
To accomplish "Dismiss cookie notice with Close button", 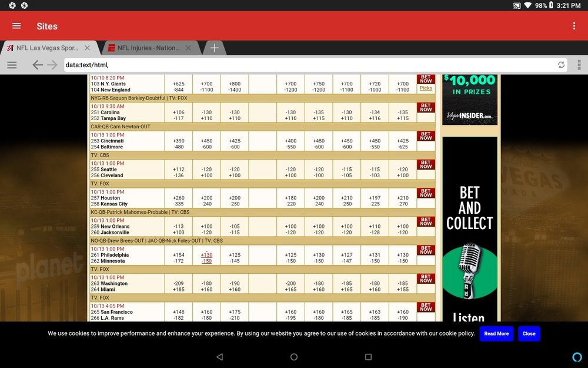I will (529, 333).
